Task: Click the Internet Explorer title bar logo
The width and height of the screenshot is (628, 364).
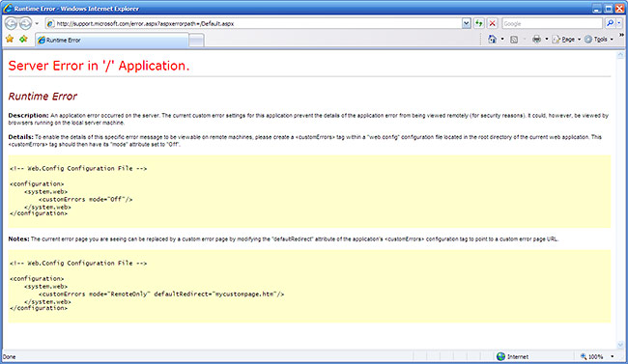Action: [x=7, y=8]
